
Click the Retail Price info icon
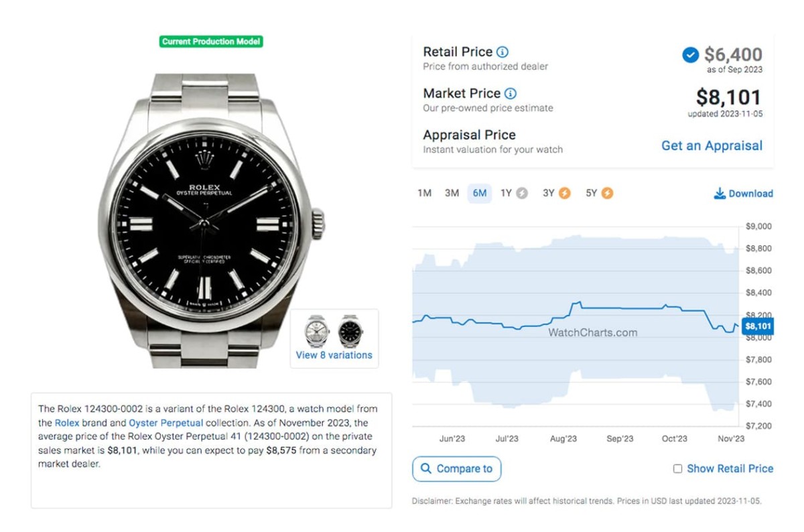pyautogui.click(x=503, y=52)
